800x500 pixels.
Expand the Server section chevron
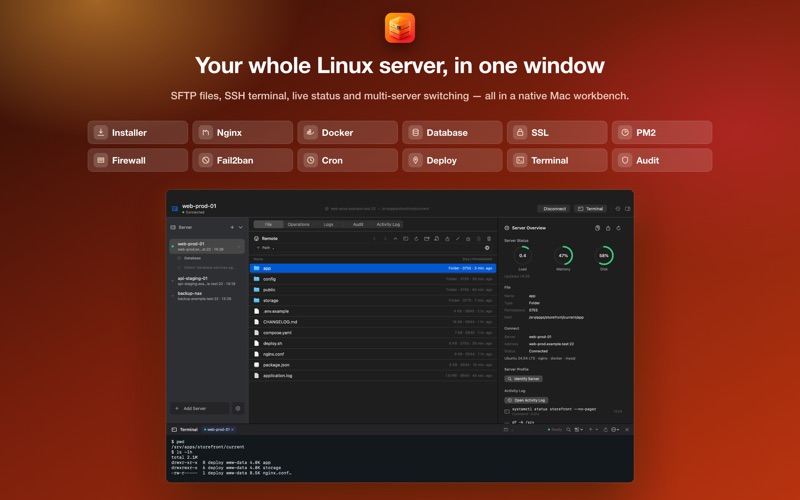241,228
